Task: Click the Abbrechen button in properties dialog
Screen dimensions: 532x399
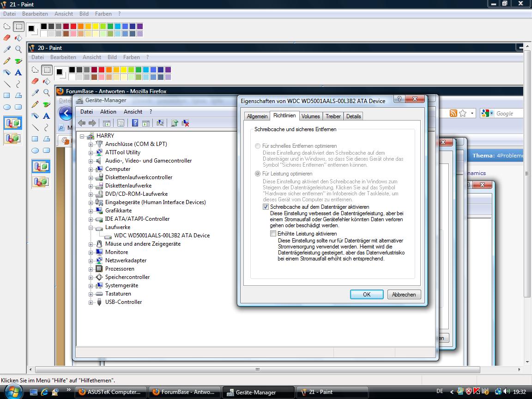Action: tap(404, 295)
